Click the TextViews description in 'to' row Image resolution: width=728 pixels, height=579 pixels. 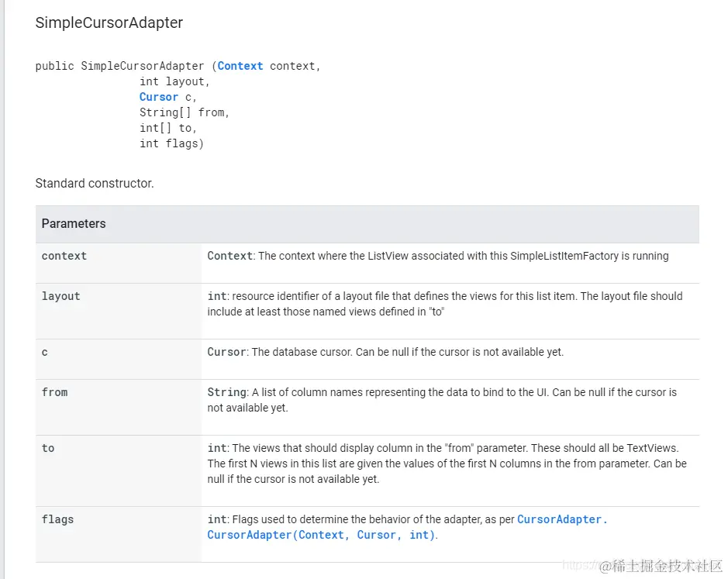[x=447, y=464]
